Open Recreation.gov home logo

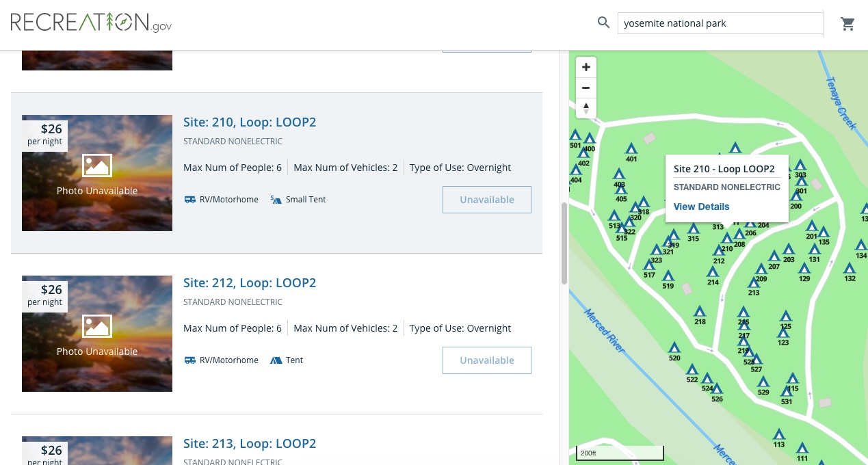[x=91, y=23]
